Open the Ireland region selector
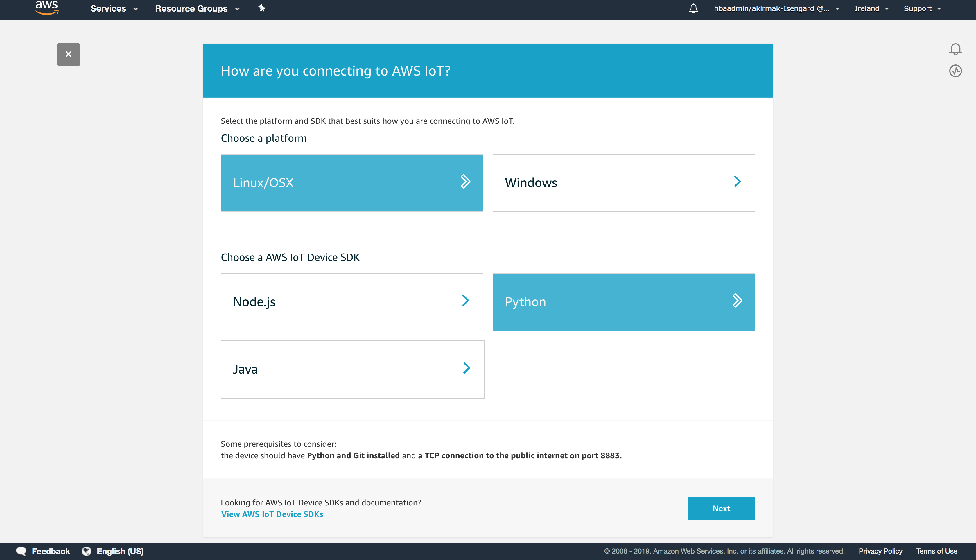Screen dimensions: 976x560 (x=871, y=8)
